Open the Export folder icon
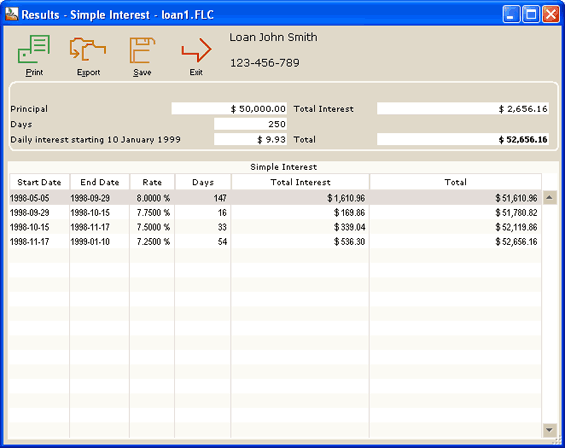This screenshot has height=448, width=565. click(88, 49)
